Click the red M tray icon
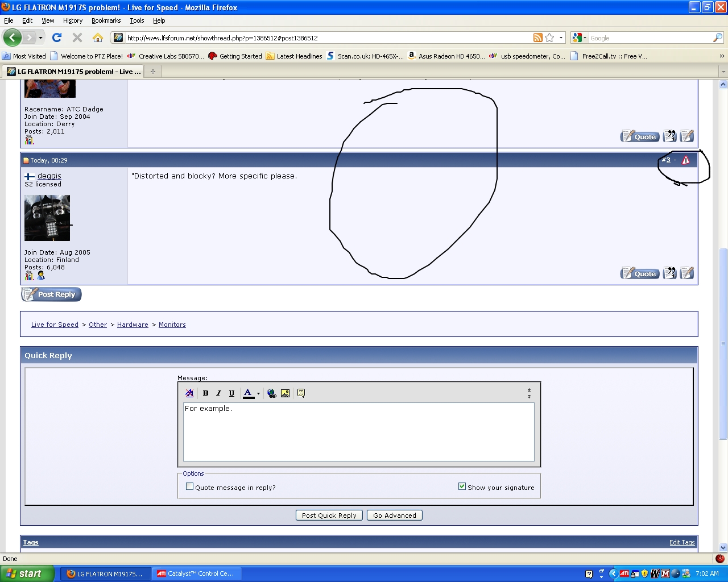Image resolution: width=728 pixels, height=582 pixels. click(665, 573)
